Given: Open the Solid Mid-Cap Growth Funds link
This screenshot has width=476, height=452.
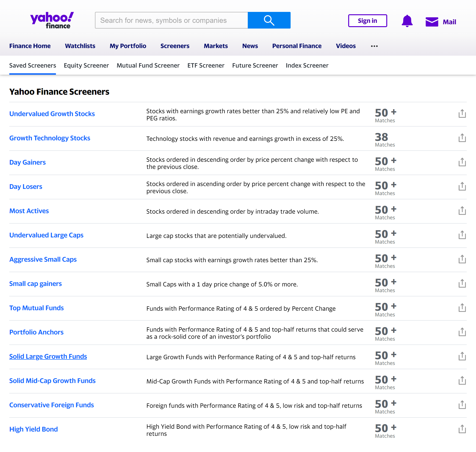Looking at the screenshot, I should (x=52, y=381).
